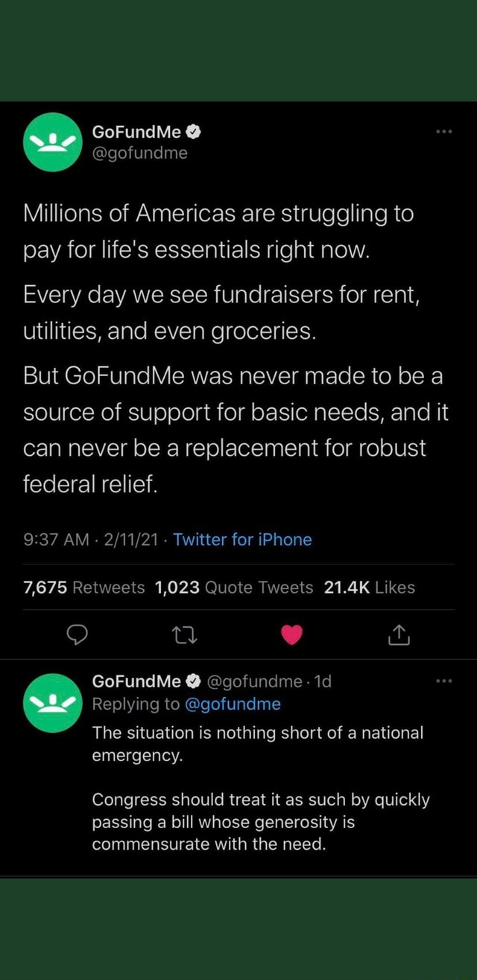Image resolution: width=477 pixels, height=980 pixels.
Task: Click the Twitter for iPhone link
Action: 242,540
